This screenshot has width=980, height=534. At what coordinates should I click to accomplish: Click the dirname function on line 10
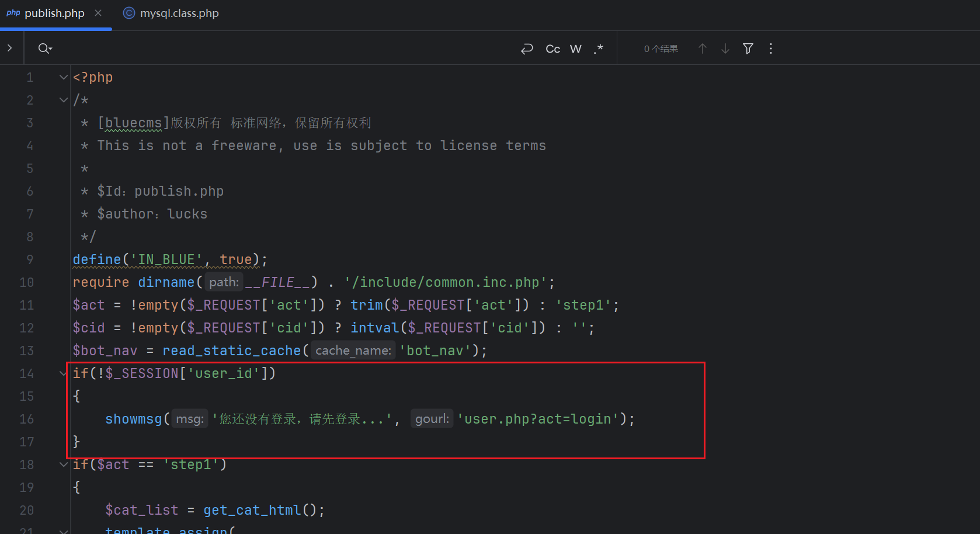166,282
